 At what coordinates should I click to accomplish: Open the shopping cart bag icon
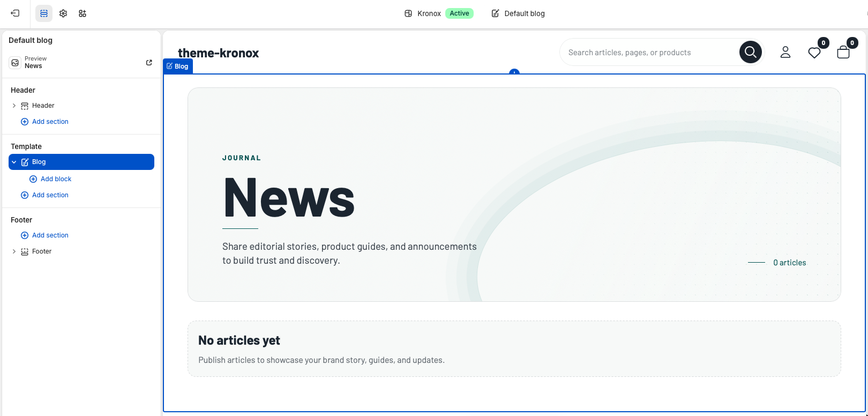[x=843, y=52]
